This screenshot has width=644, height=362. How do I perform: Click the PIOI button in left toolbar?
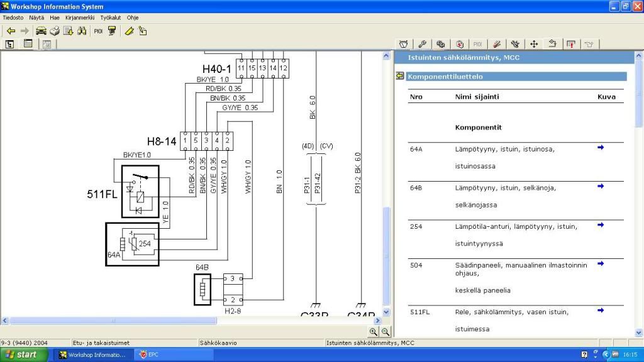pos(98,31)
